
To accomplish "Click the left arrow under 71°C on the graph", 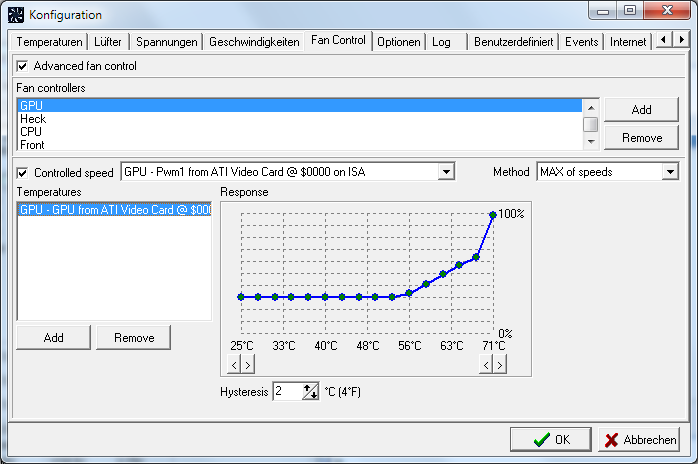I will coord(486,365).
